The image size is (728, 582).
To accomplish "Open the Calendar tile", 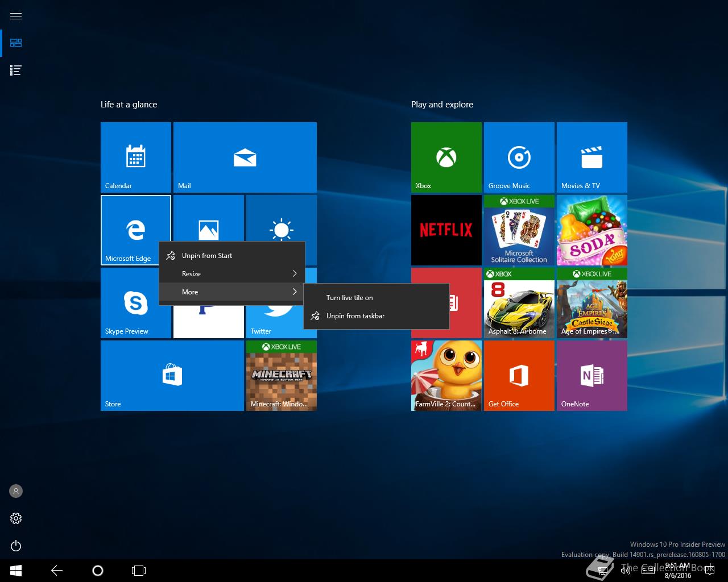I will (x=135, y=157).
